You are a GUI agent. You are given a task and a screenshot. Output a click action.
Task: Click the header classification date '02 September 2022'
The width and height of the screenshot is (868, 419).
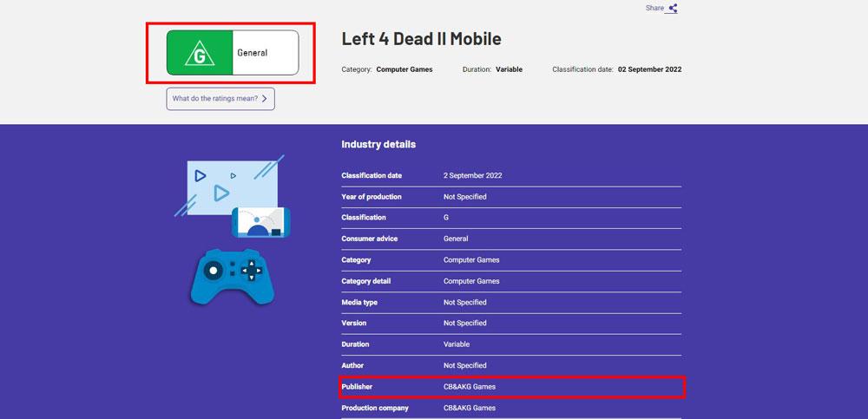coord(649,69)
